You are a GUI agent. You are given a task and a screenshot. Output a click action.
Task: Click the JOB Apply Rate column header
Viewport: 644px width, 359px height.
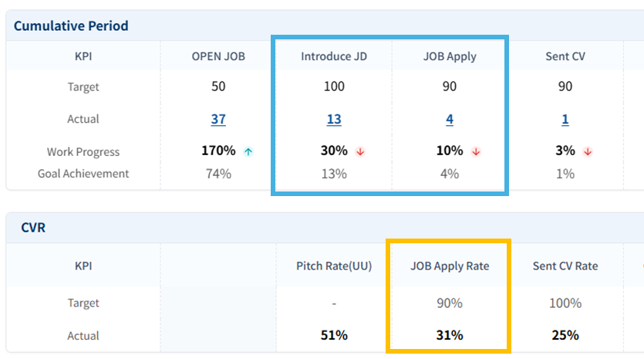coord(450,266)
